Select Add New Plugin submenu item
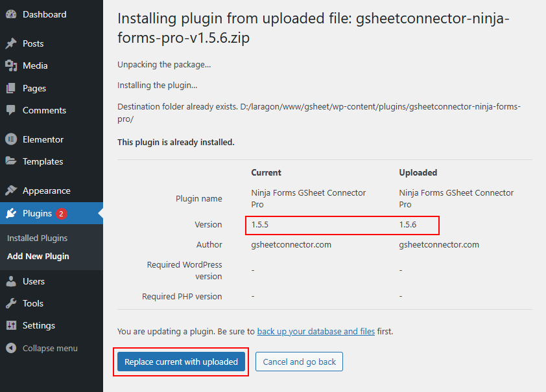 (38, 256)
